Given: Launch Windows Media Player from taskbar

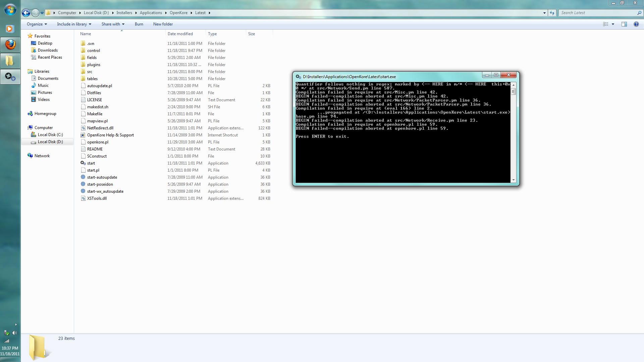Looking at the screenshot, I should 10,29.
